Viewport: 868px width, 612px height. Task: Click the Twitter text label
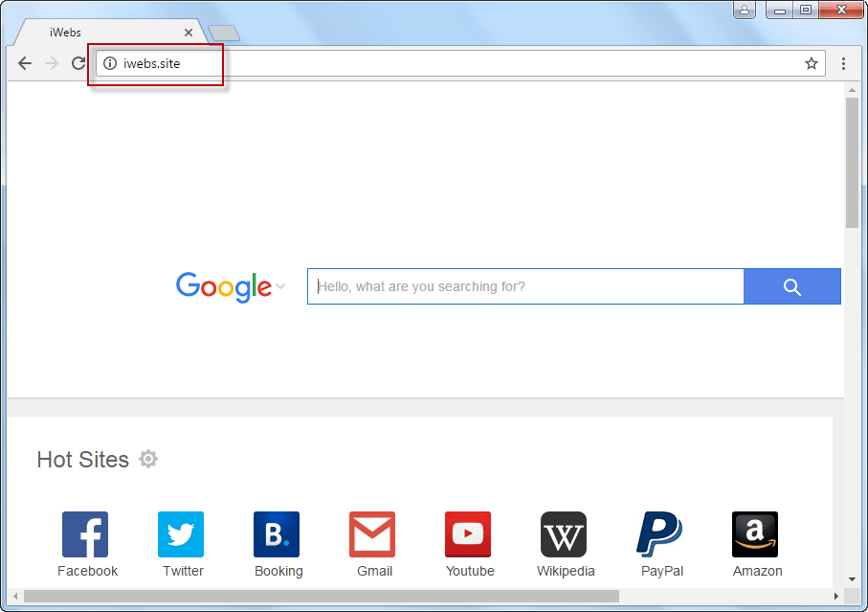tap(183, 571)
